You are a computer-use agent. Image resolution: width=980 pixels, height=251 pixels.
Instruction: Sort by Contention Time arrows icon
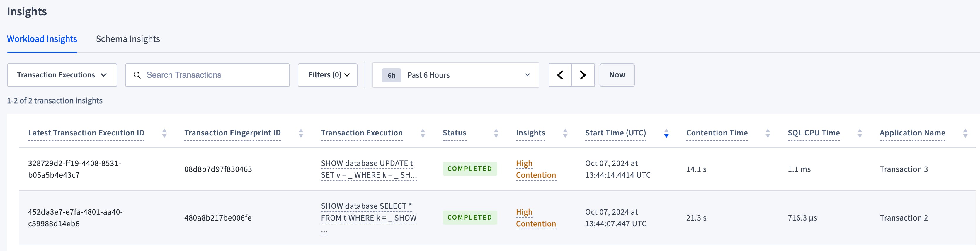[767, 133]
